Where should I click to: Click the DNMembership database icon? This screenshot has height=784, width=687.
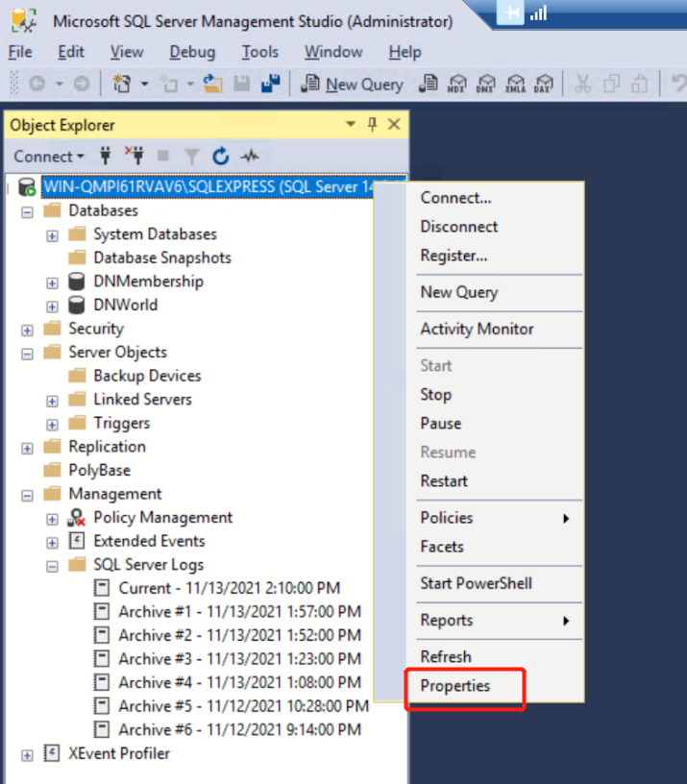pos(77,282)
